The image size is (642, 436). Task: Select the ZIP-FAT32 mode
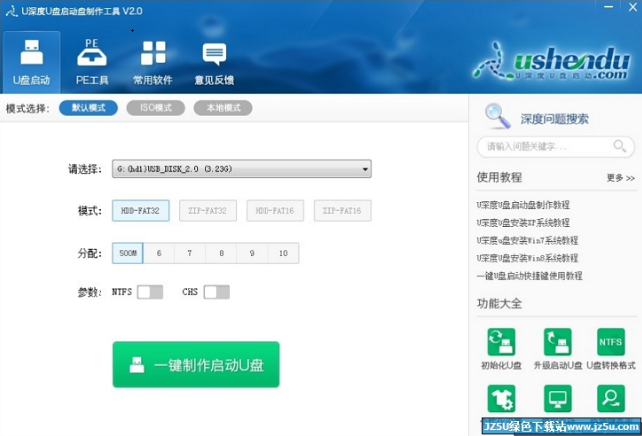(x=208, y=210)
